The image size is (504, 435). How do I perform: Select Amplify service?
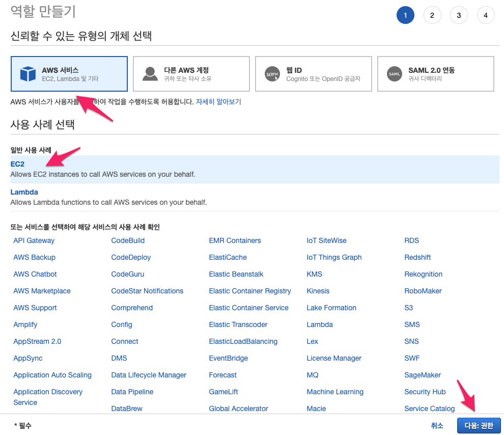pos(25,325)
